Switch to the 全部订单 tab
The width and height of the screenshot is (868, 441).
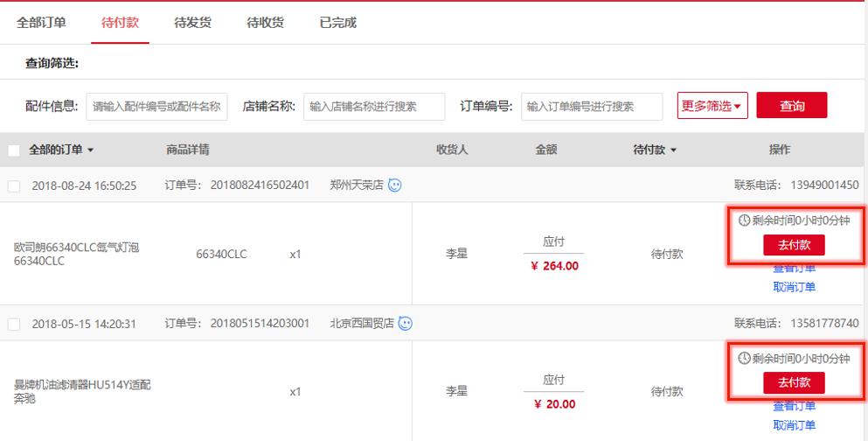pyautogui.click(x=41, y=23)
